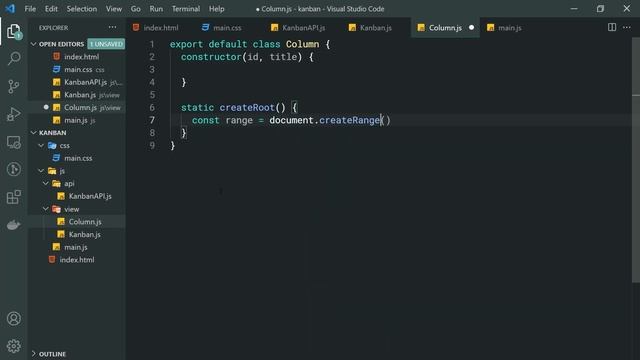Open the Extensions view
The height and width of the screenshot is (360, 640).
(x=13, y=197)
